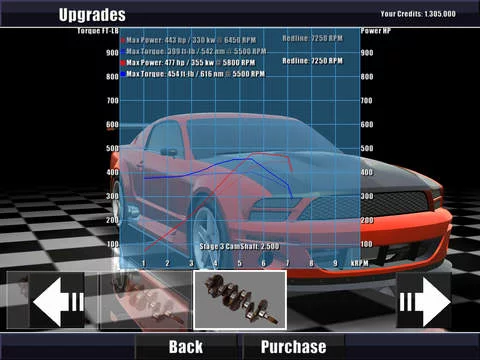Click the Torque FT-LB axis label
This screenshot has width=480, height=360.
tap(98, 31)
